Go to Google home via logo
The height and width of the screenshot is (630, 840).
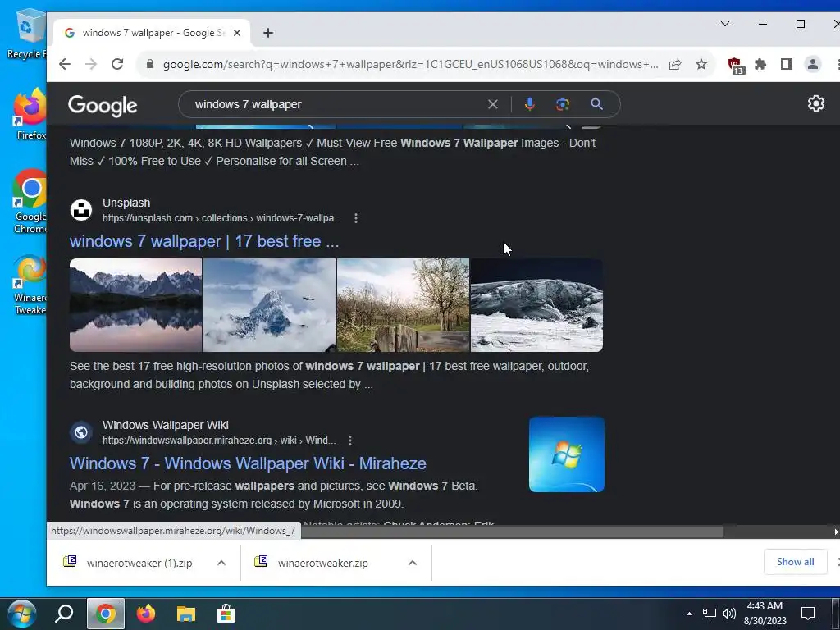[x=103, y=106]
